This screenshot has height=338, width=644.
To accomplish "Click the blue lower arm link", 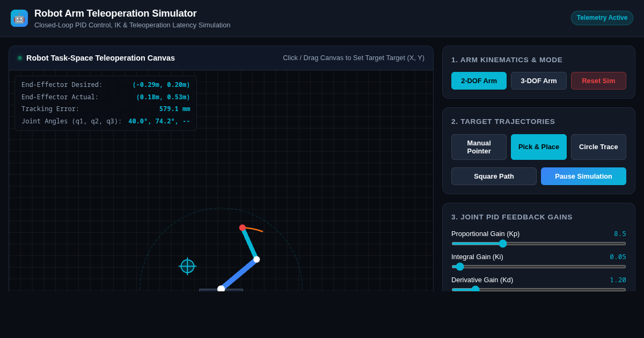I will (239, 274).
